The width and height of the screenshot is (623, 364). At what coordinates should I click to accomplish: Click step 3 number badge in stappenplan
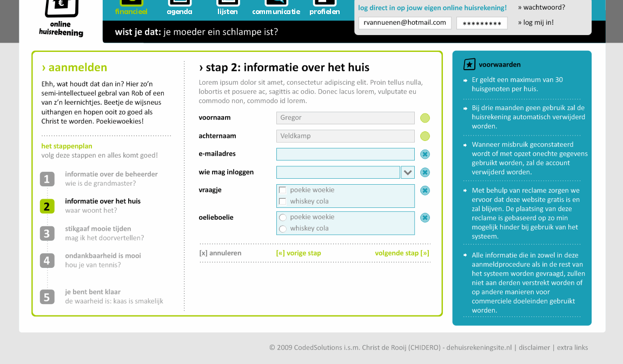[x=47, y=233]
